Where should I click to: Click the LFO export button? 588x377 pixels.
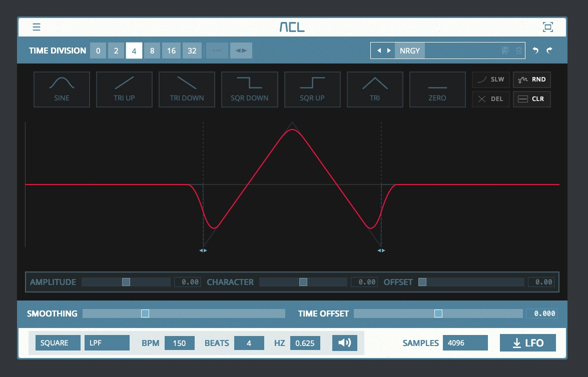(527, 342)
